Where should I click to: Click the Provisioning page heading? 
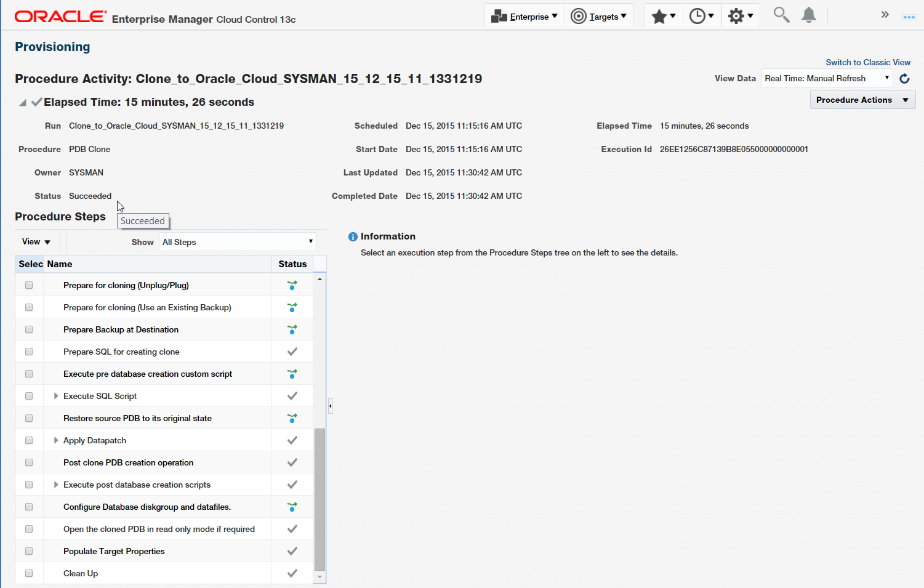click(52, 47)
